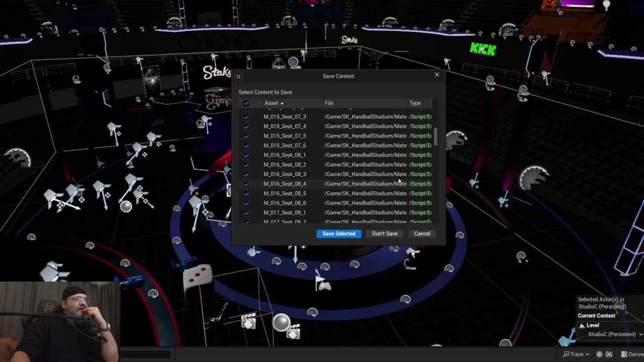Viewport: 644px width, 362px height.
Task: Select asset name M_016_Seat_08_2
Action: (285, 164)
